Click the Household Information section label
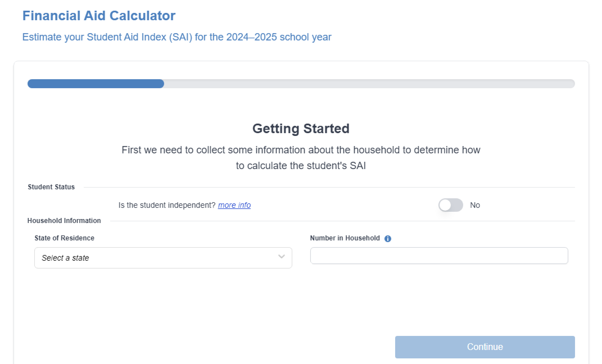Screen dimensions: 602x364 tap(64, 220)
